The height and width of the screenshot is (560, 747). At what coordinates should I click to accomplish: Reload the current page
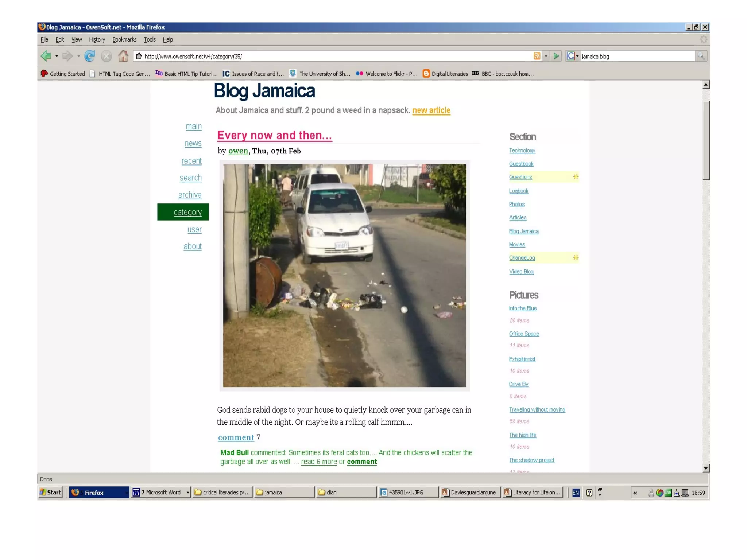[x=90, y=56]
